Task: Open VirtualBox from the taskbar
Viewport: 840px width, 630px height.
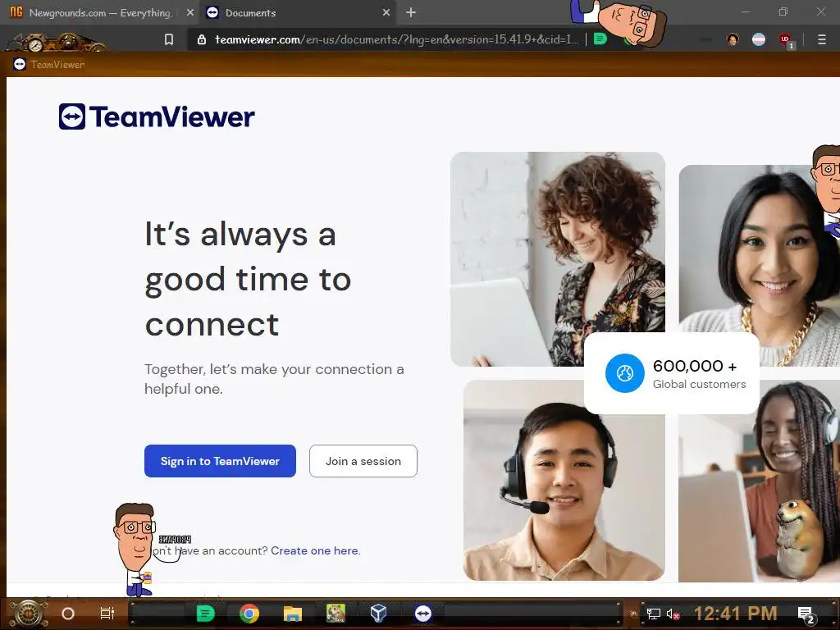Action: coord(379,614)
